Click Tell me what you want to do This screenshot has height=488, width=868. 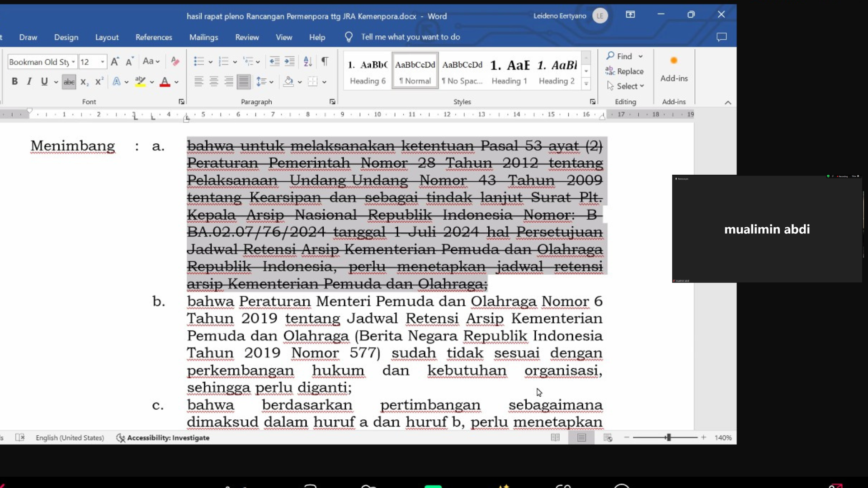click(410, 37)
